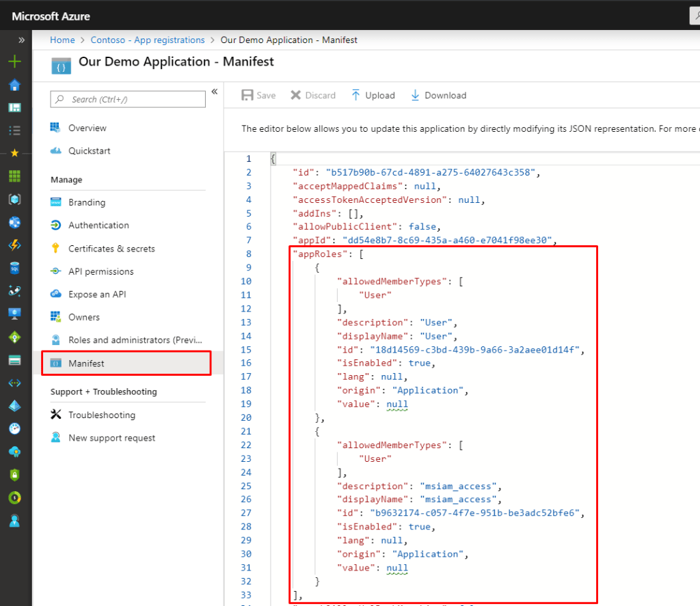Open the SQL databases icon

click(15, 268)
